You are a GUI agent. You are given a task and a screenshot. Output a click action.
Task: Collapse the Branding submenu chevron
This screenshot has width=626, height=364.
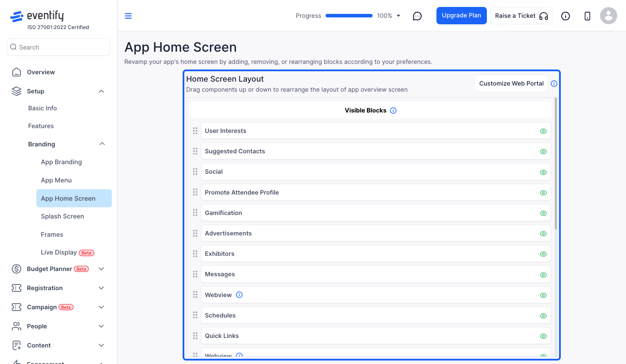pyautogui.click(x=102, y=144)
